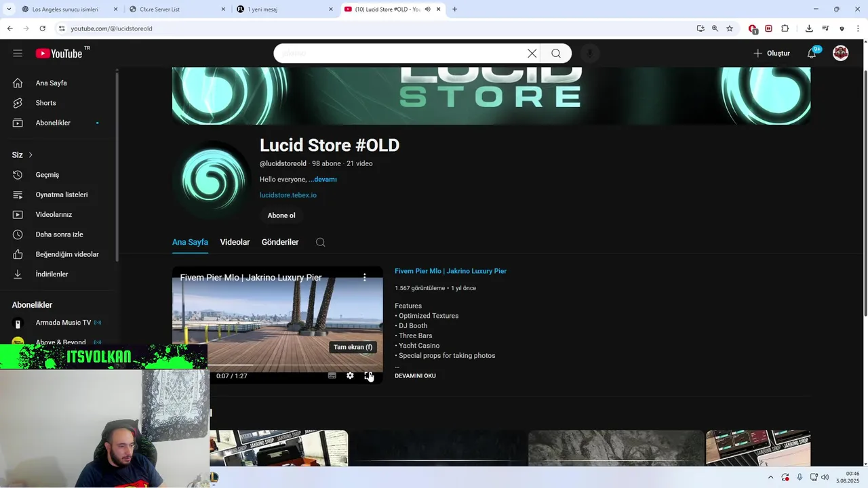Click the Oluştur create button
The width and height of the screenshot is (868, 488).
pos(772,54)
